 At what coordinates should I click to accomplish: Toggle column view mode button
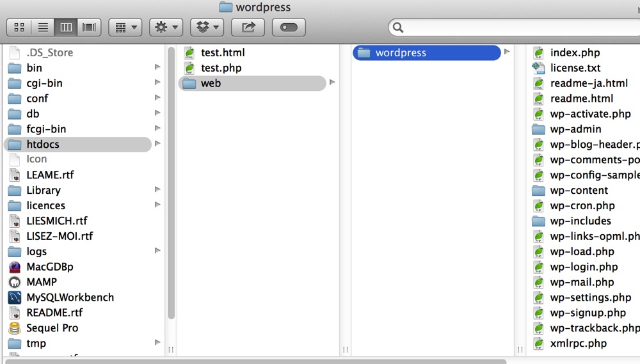[x=65, y=27]
